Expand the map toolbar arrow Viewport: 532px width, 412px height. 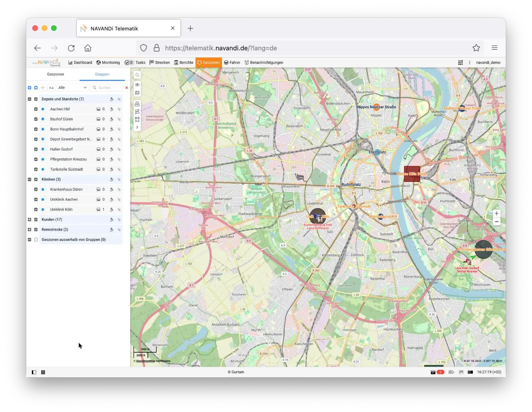tap(137, 127)
